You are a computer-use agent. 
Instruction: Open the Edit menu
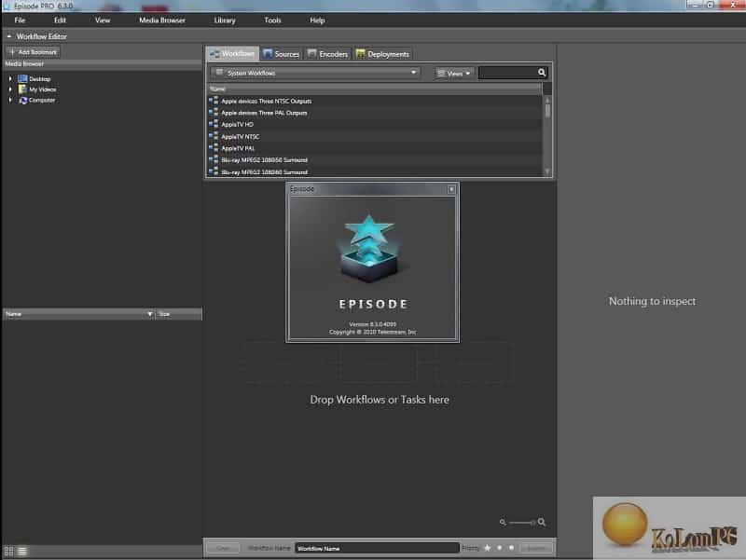pos(60,20)
